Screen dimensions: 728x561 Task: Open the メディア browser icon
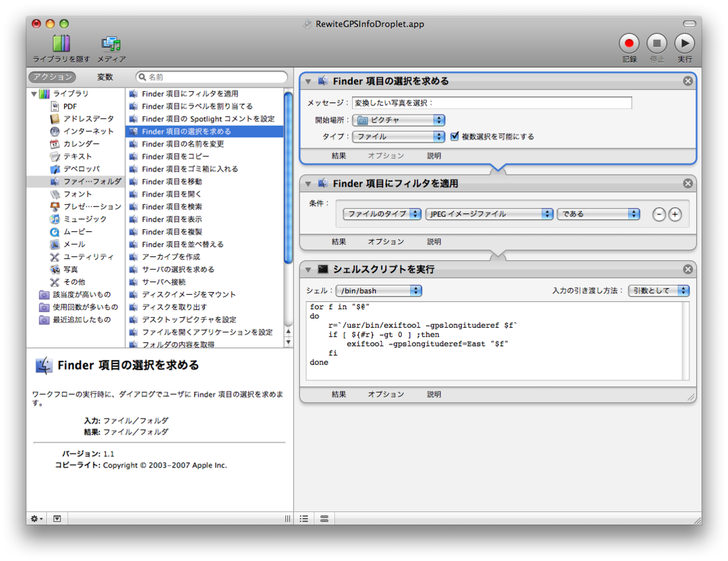coord(111,44)
